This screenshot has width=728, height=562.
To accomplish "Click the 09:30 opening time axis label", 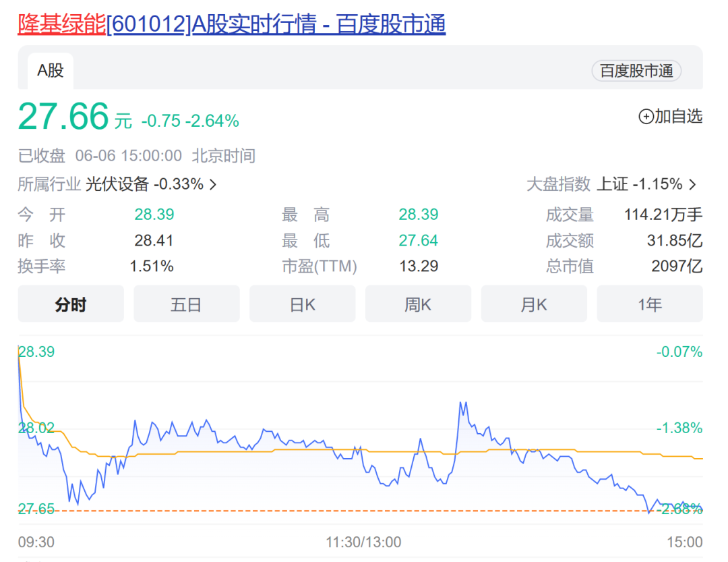I will coord(36,542).
